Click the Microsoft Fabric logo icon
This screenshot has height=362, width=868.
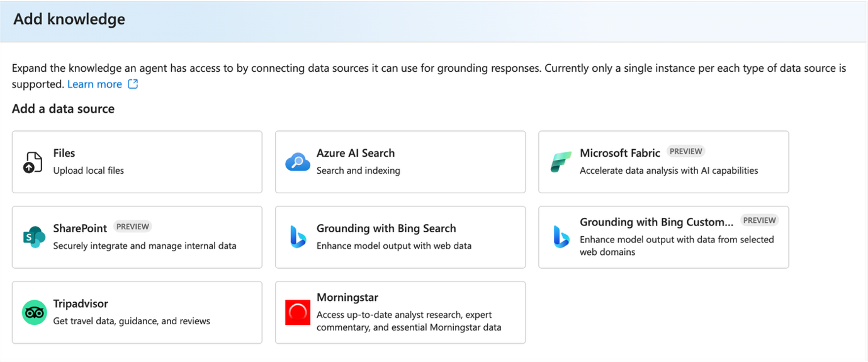(560, 162)
